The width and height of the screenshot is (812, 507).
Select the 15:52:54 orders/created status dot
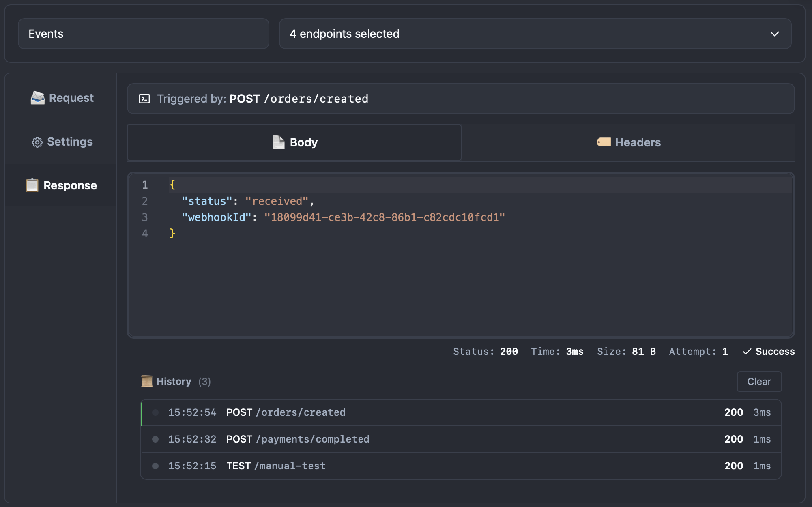155,412
